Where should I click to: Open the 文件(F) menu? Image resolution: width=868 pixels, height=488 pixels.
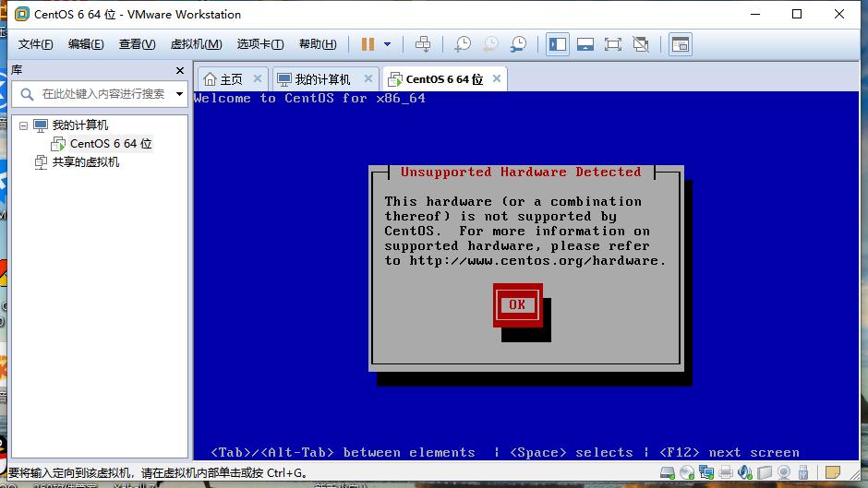35,44
